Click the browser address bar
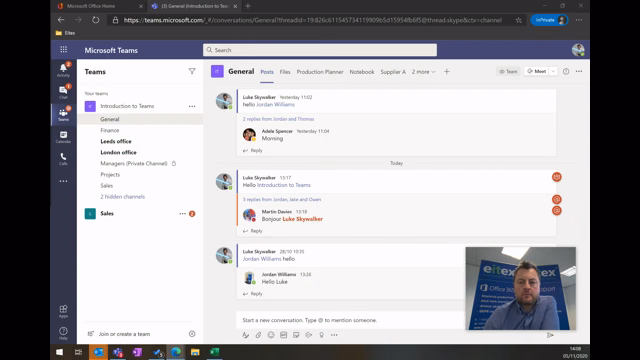 coord(313,20)
